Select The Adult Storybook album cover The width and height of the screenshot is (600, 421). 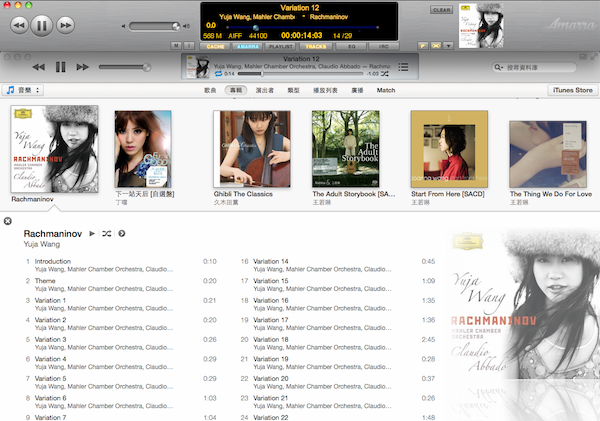pyautogui.click(x=346, y=149)
